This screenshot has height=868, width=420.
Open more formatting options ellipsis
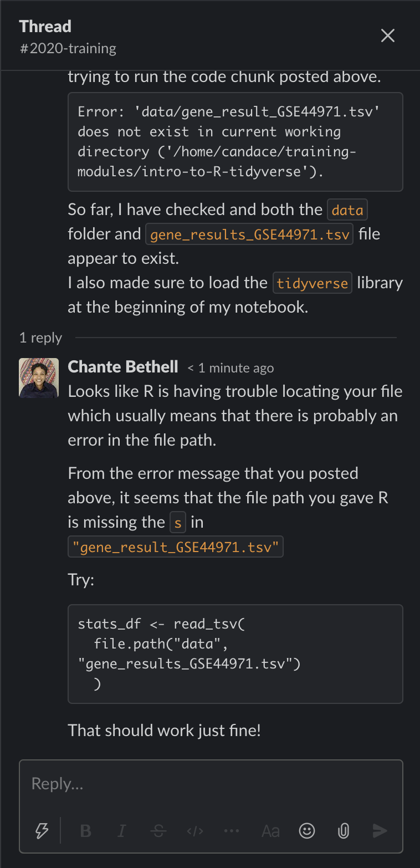(x=232, y=830)
